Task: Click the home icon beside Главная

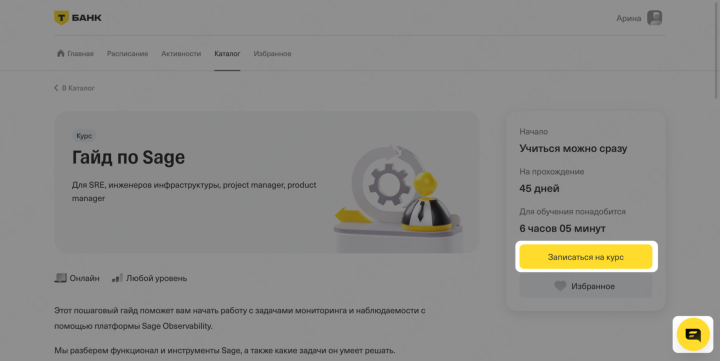Action: point(61,53)
